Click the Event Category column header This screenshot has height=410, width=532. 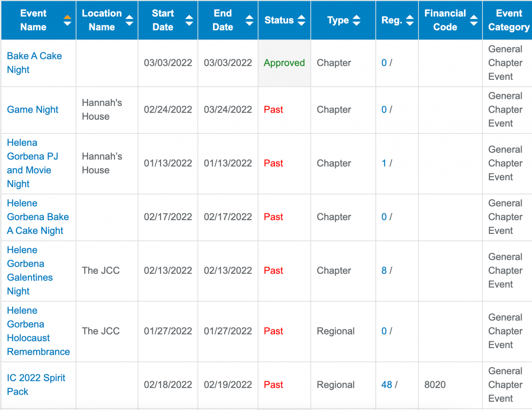pos(508,20)
